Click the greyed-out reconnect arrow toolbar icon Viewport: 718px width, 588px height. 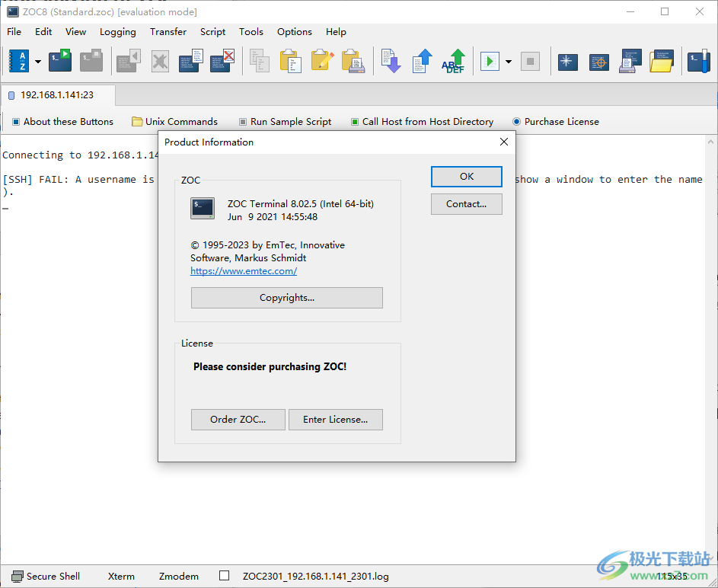point(128,60)
